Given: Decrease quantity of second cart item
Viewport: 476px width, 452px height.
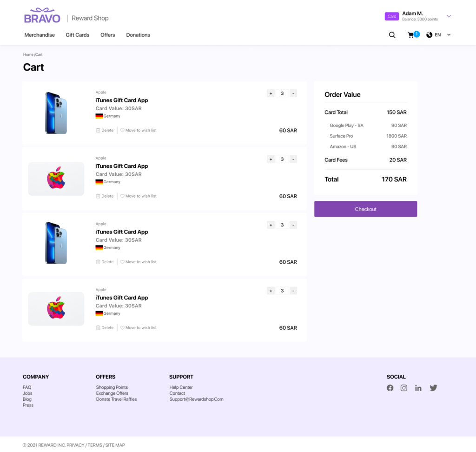Looking at the screenshot, I should tap(293, 159).
